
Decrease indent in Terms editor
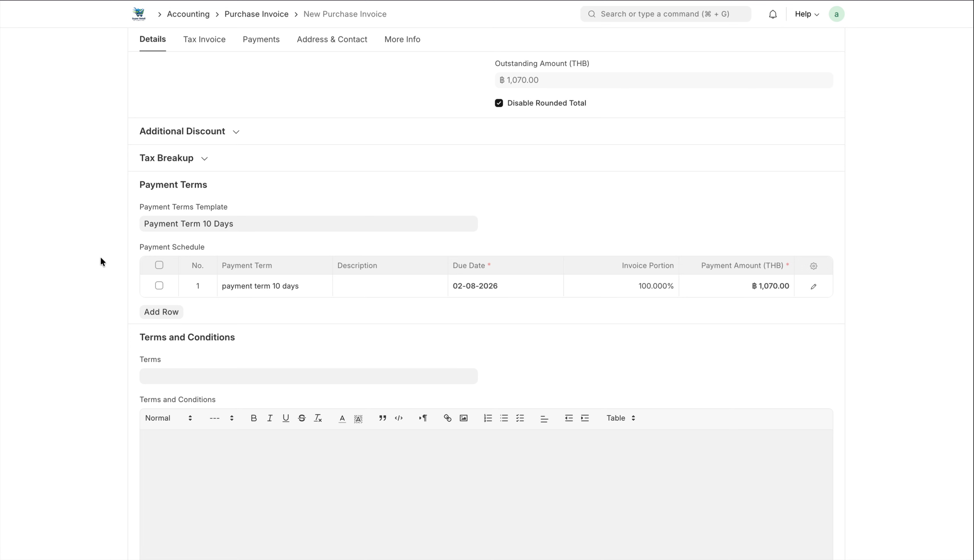click(x=568, y=418)
